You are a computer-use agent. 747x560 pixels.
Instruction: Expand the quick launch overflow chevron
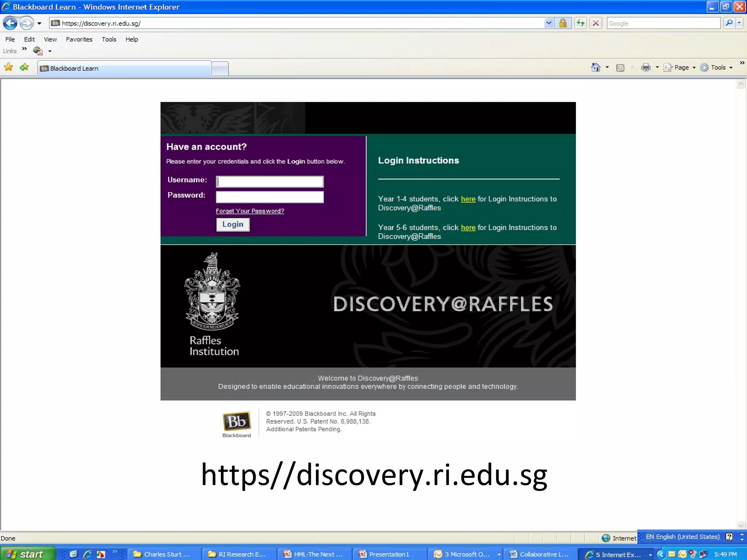[115, 551]
